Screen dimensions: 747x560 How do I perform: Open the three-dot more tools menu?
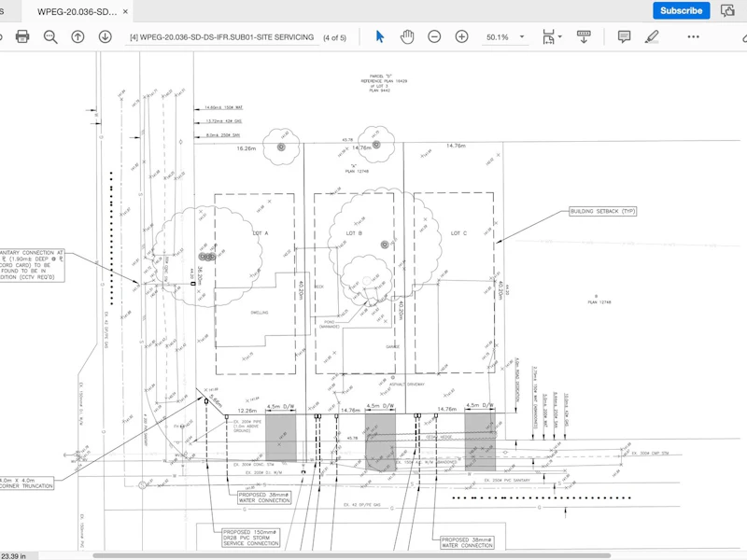[x=693, y=36]
